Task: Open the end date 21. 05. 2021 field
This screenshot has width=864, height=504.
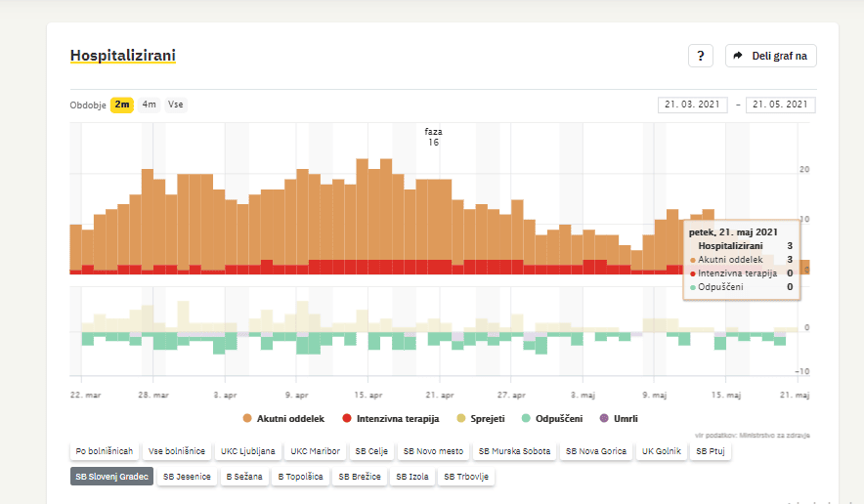Action: 780,105
